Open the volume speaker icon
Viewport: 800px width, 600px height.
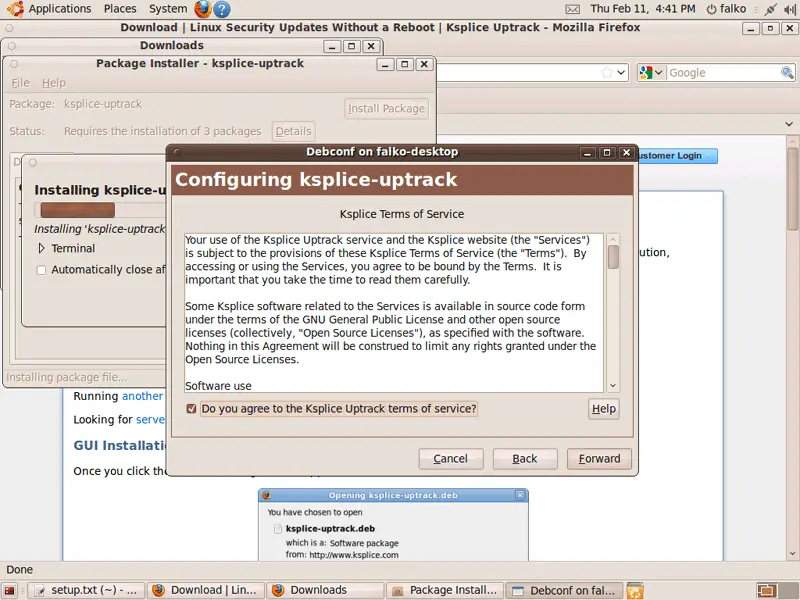pos(790,9)
